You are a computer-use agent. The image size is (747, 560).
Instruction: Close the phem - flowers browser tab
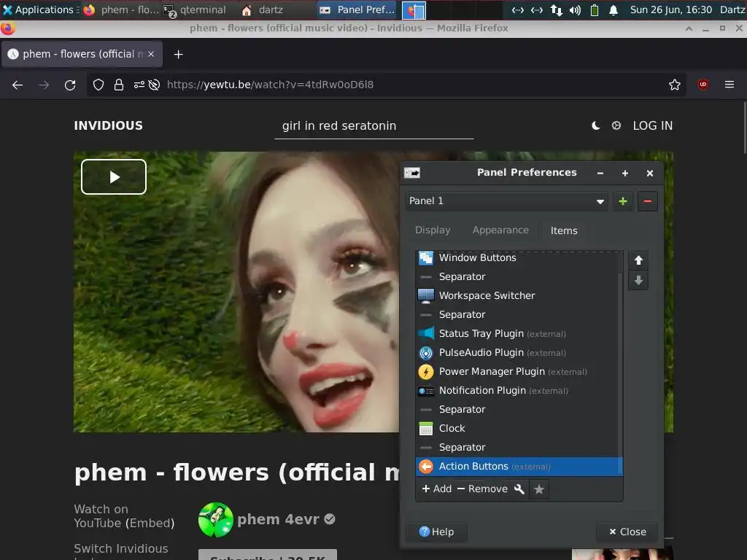[x=151, y=54]
